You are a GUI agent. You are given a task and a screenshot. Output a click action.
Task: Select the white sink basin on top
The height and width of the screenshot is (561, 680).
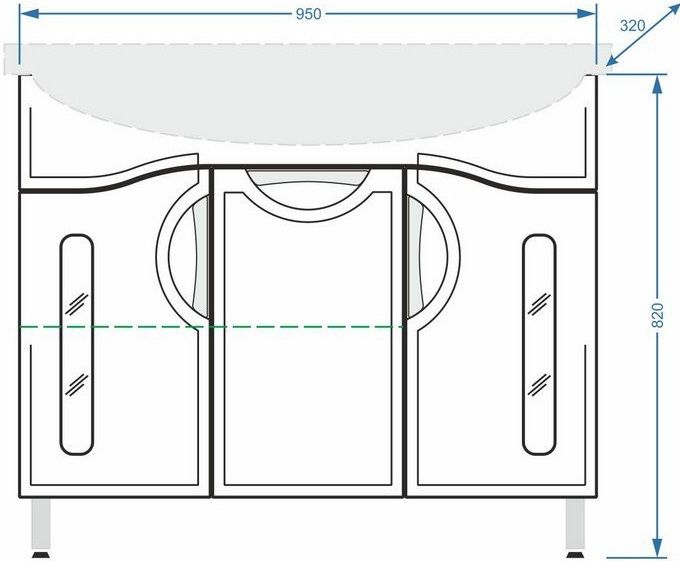[x=308, y=85]
